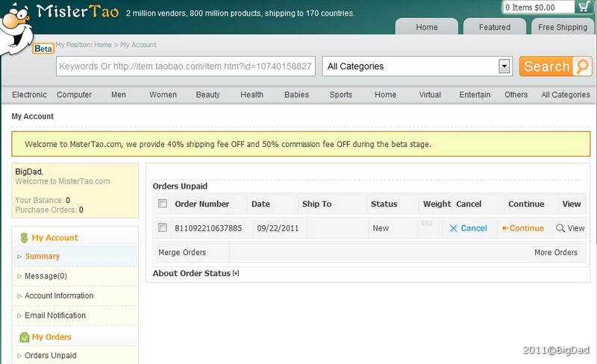Click the MisterTao mascot logo
This screenshot has width=597, height=364.
coord(16,29)
